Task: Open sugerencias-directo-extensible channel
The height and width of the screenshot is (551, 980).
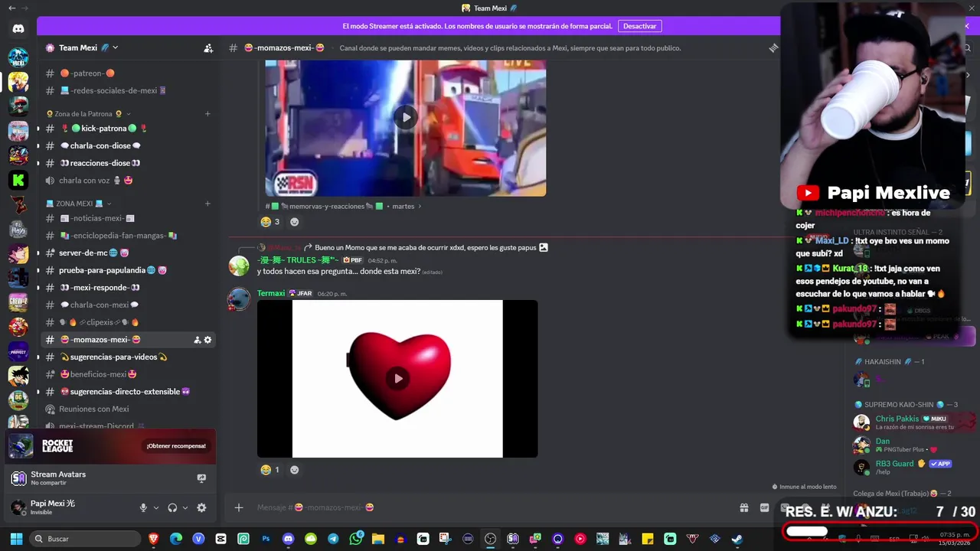Action: click(x=128, y=392)
